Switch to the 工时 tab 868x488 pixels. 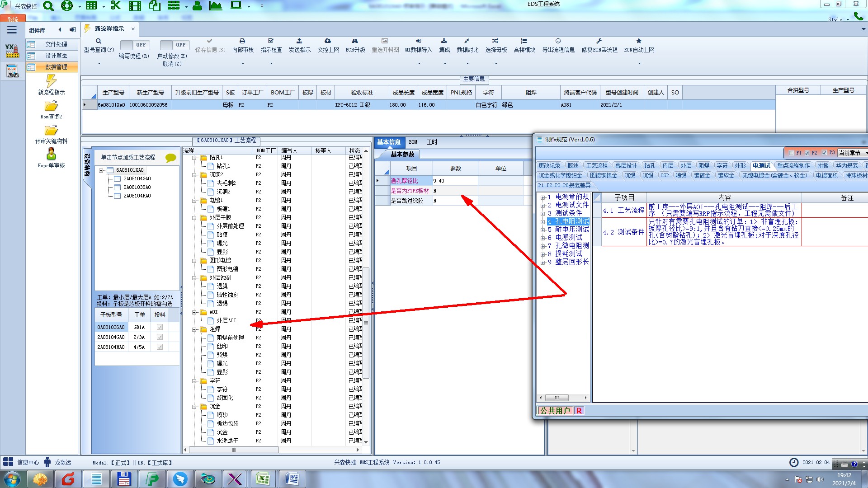432,142
